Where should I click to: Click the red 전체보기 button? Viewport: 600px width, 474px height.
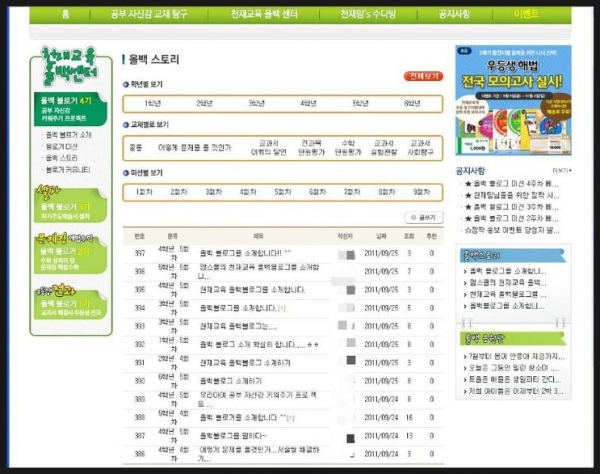[422, 76]
